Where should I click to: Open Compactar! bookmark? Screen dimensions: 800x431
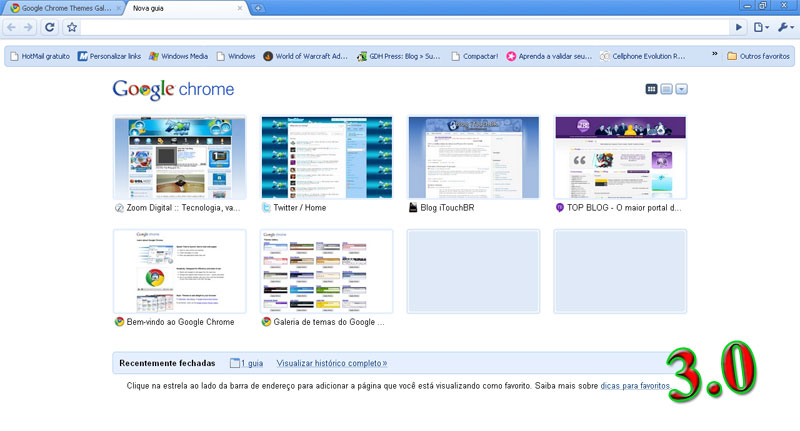[x=474, y=56]
